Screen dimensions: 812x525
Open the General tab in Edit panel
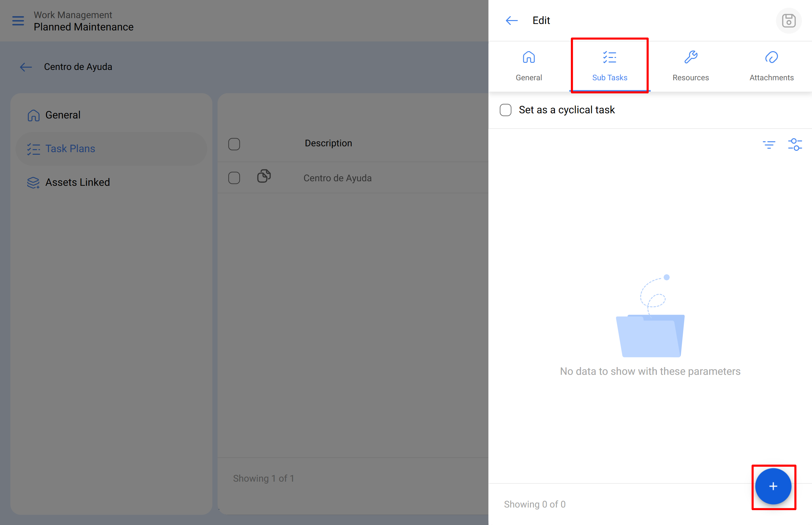click(x=529, y=66)
